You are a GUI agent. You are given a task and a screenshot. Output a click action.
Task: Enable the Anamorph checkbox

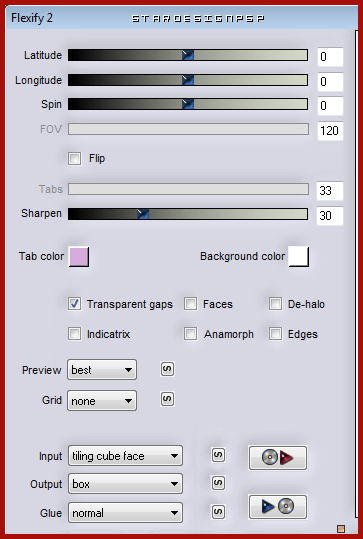click(190, 334)
